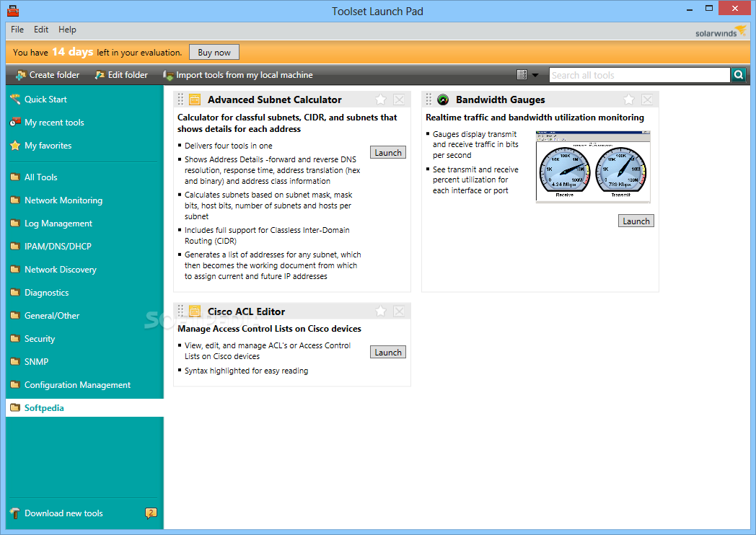756x535 pixels.
Task: Click the notification badge showing 2
Action: coord(151,513)
